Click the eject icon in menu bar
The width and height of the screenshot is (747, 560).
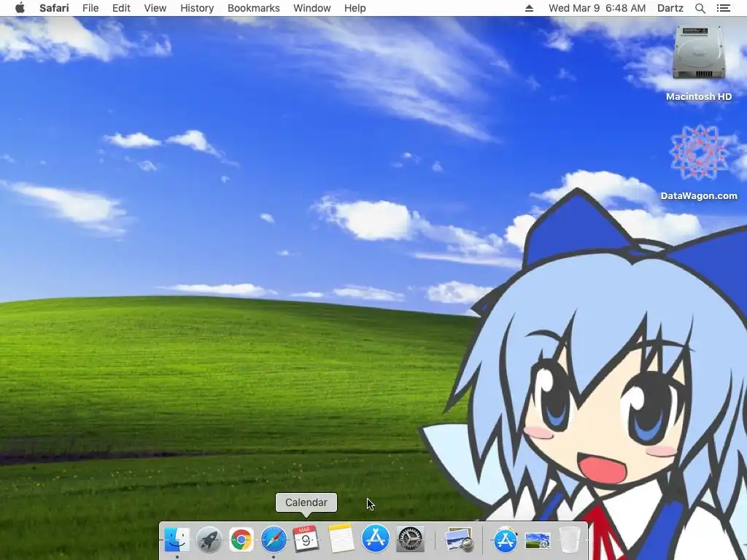(529, 8)
